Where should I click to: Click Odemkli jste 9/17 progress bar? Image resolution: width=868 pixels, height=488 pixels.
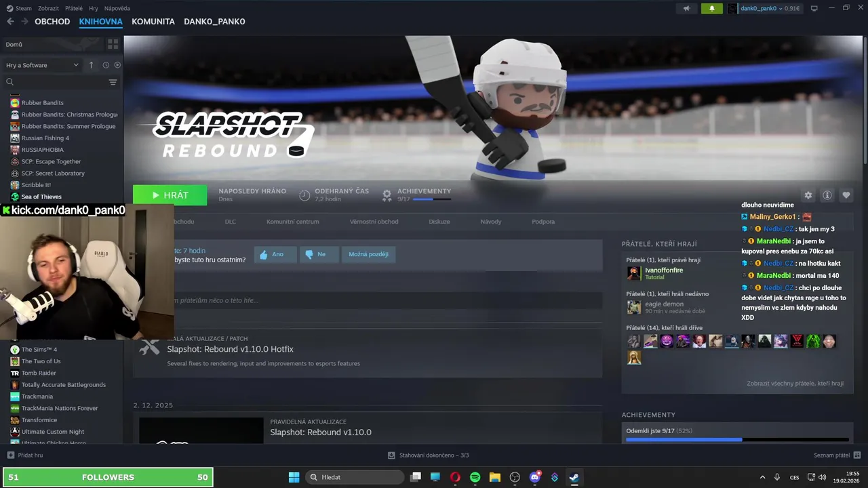[x=737, y=439]
